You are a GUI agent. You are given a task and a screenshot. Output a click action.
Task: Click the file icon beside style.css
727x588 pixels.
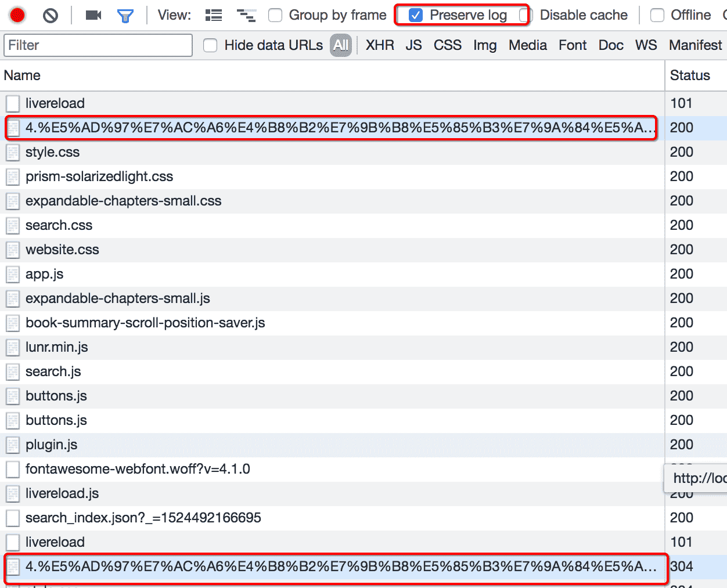pyautogui.click(x=13, y=152)
